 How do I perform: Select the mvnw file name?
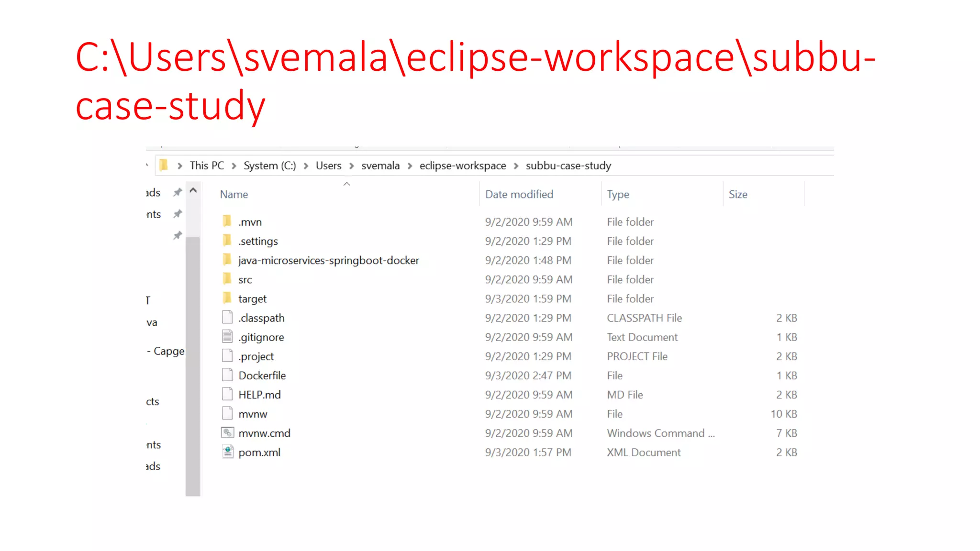pos(253,414)
